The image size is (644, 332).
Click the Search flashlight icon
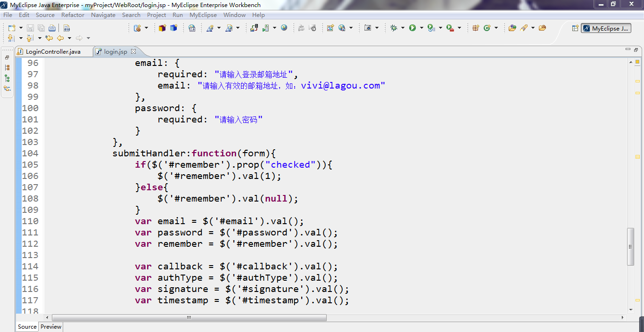point(524,28)
